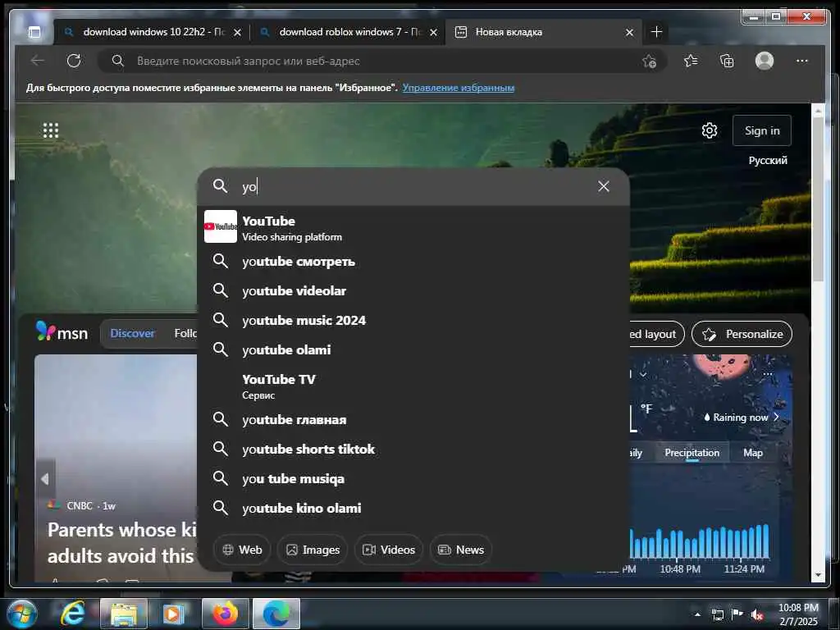Choose suggestion 'youtube music 2024'
This screenshot has height=630, width=840.
click(413, 321)
